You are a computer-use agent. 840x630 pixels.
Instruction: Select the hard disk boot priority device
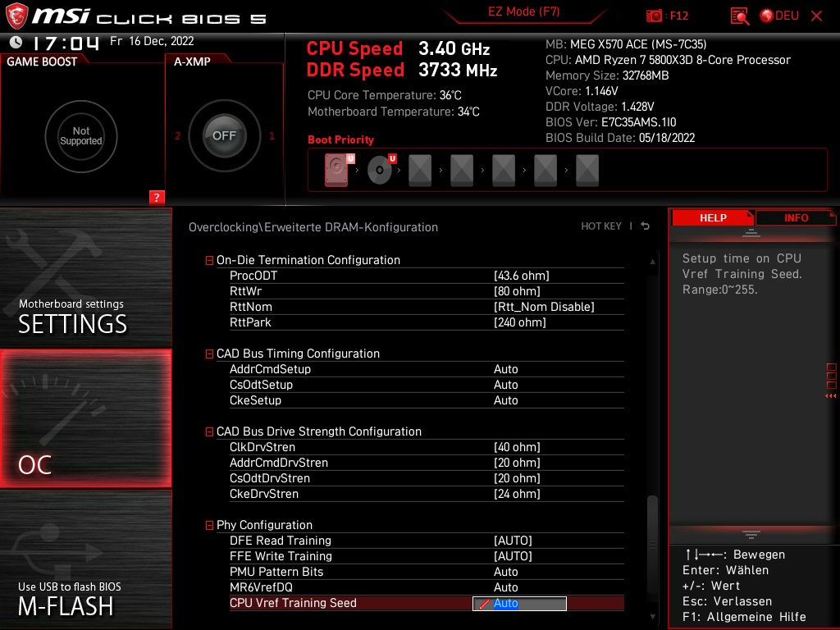[337, 170]
